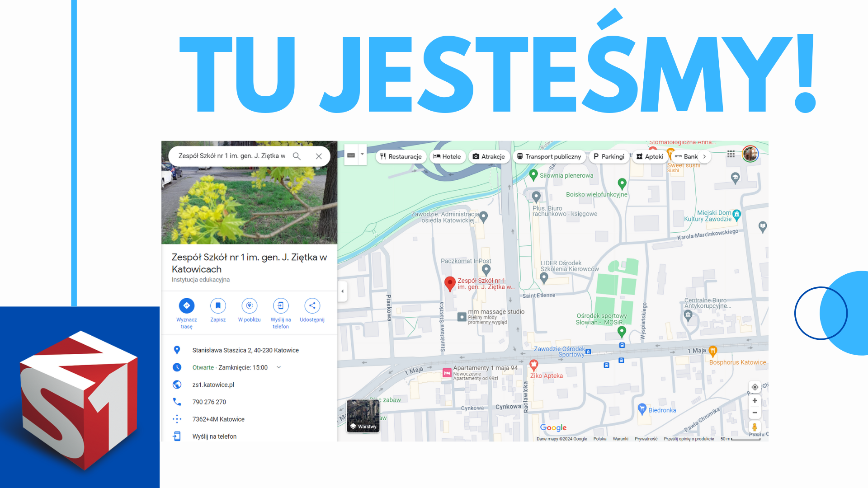Viewport: 868px width, 488px height.
Task: Select the Restauracje category chip
Action: [401, 156]
